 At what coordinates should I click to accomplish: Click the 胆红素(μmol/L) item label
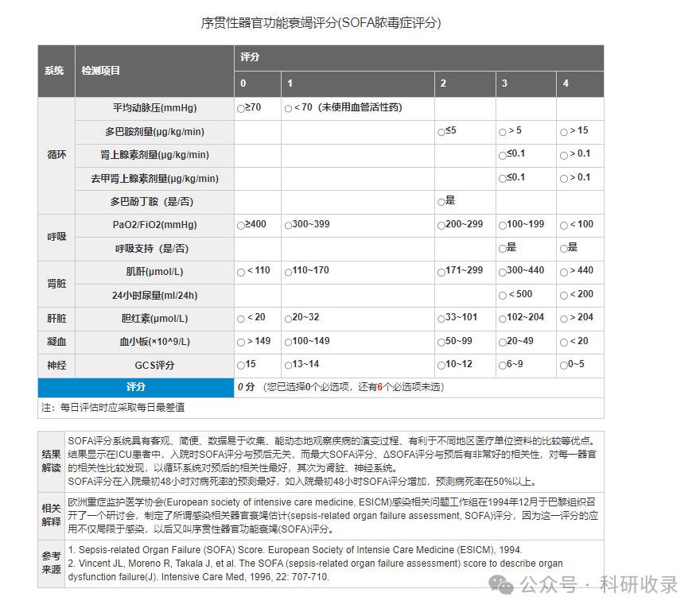tap(154, 319)
